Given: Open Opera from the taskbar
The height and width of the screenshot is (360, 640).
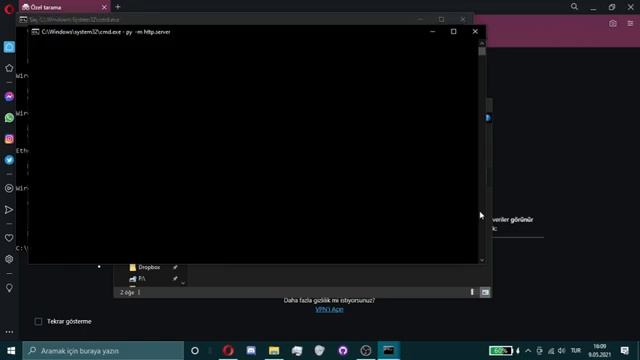Looking at the screenshot, I should coord(228,351).
